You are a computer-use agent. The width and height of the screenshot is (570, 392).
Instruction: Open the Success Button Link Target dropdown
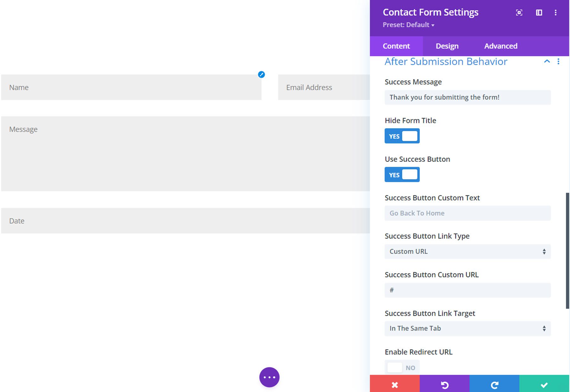(x=467, y=328)
